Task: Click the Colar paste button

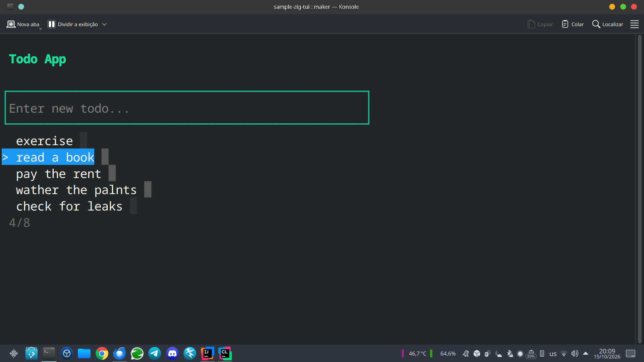Action: 573,24
